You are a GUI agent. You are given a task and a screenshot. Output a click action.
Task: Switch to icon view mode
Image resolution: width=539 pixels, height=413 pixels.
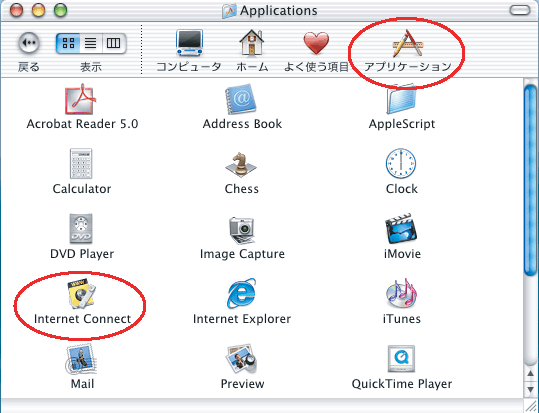pyautogui.click(x=68, y=43)
